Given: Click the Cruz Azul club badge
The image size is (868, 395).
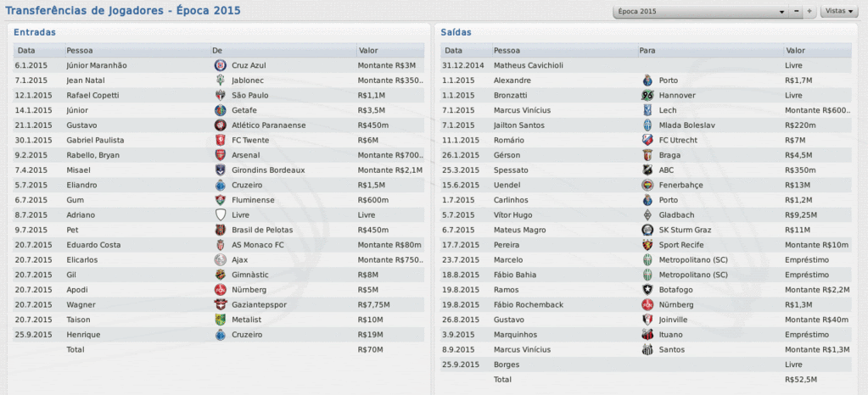Looking at the screenshot, I should (x=221, y=65).
